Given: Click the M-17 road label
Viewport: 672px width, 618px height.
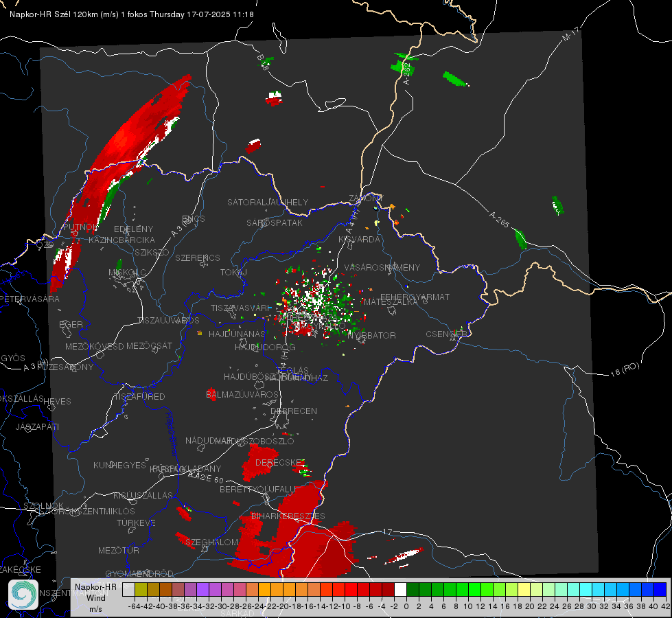Looking at the screenshot, I should (x=571, y=34).
